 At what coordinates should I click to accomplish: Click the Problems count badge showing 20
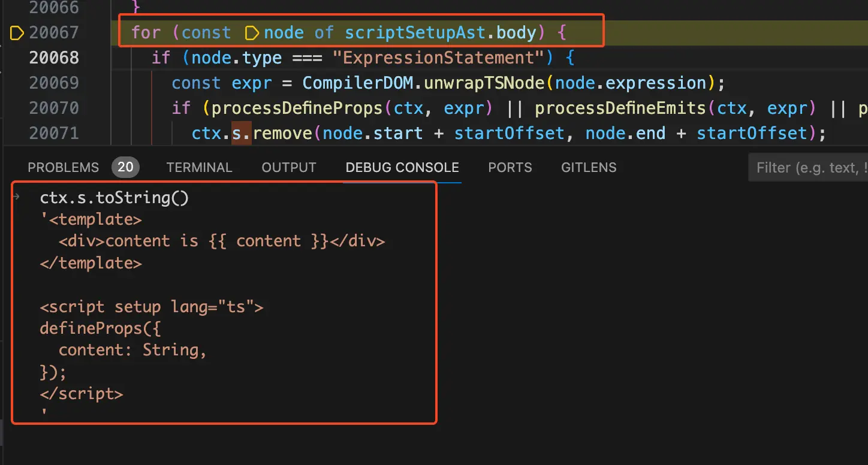(125, 167)
